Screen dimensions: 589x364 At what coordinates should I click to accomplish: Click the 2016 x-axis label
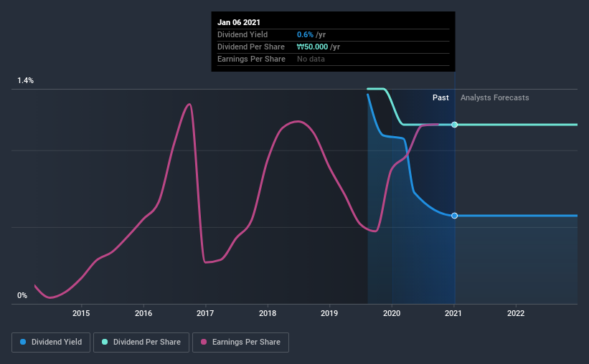point(143,313)
